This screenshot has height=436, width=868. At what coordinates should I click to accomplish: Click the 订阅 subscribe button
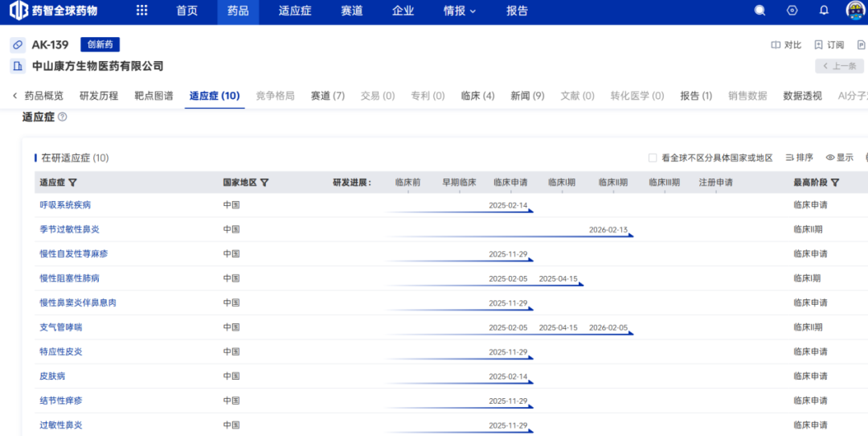(x=829, y=45)
